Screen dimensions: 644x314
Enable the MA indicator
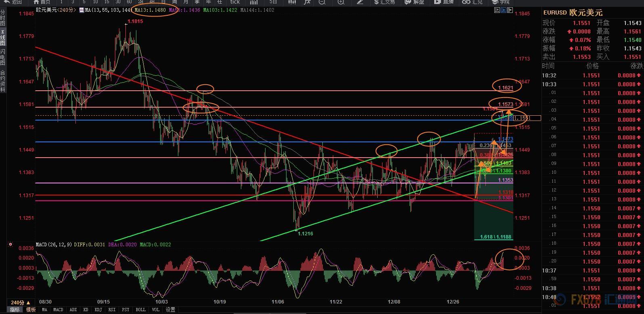44,310
